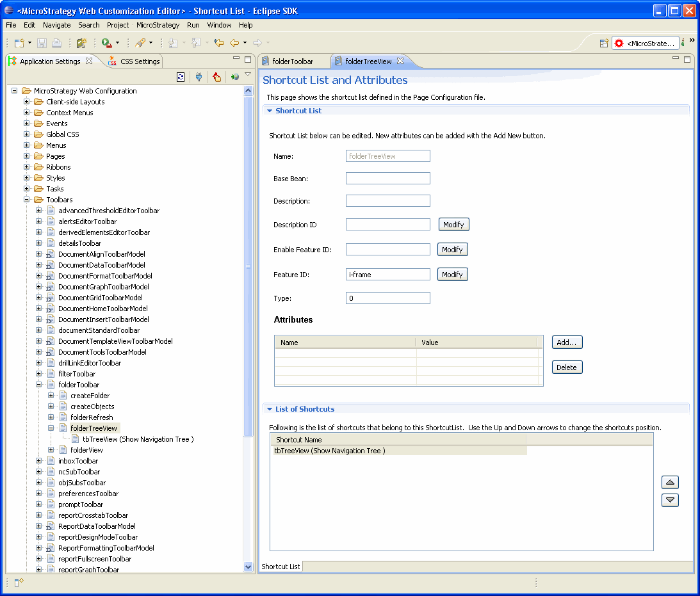Collapse the MicroStrategy Web Configuration root node

pos(14,90)
